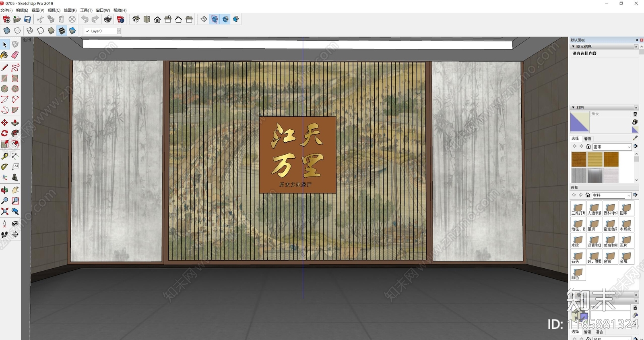The image size is (644, 340).
Task: Switch to the Front view house icon
Action: coord(157,19)
